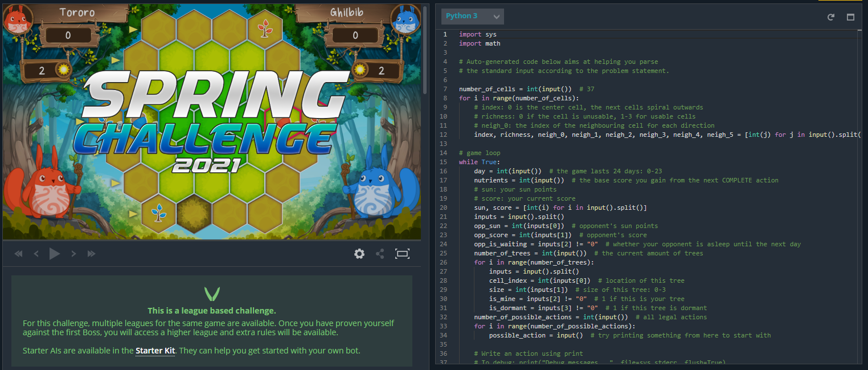
Task: Click the Spring Challenge 2021 title overlay
Action: (x=211, y=123)
